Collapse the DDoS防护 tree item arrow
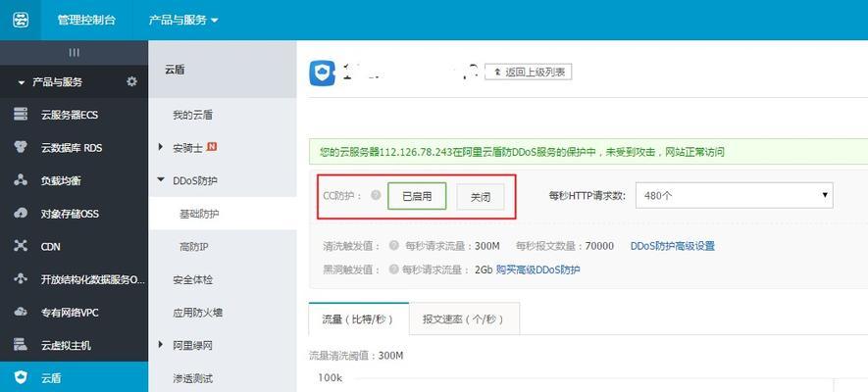868x392 pixels. coord(161,179)
